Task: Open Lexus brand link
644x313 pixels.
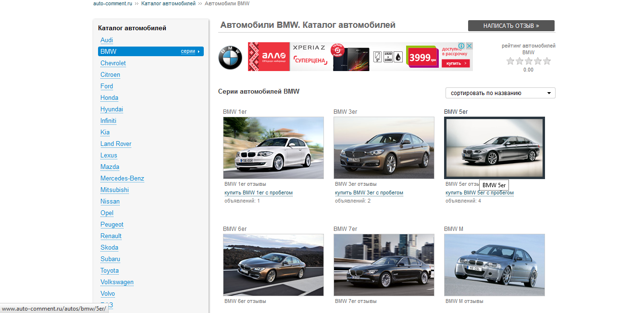Action: click(x=109, y=155)
